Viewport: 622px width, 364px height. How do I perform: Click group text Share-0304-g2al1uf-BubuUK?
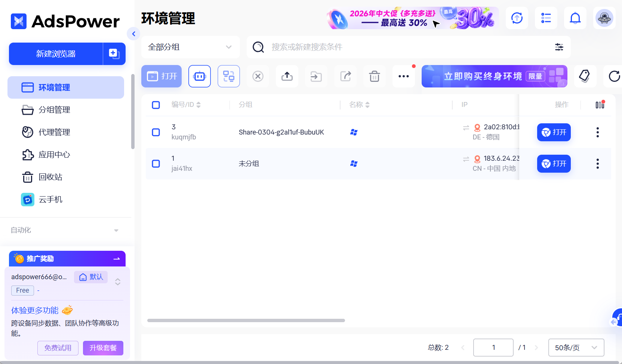[x=281, y=132]
